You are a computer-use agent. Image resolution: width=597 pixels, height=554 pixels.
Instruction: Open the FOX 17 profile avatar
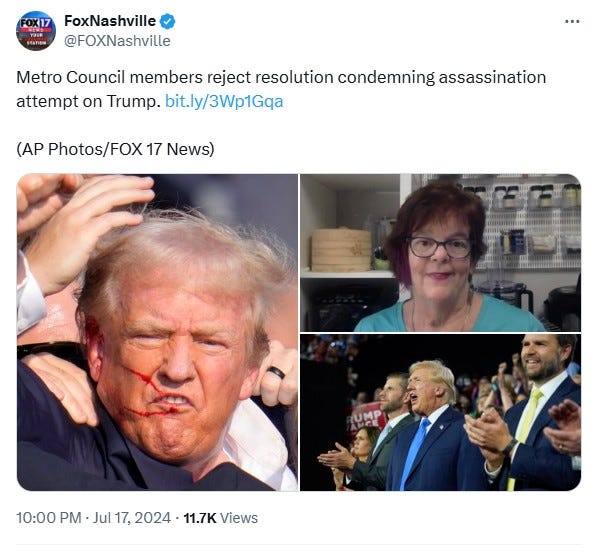click(x=36, y=30)
